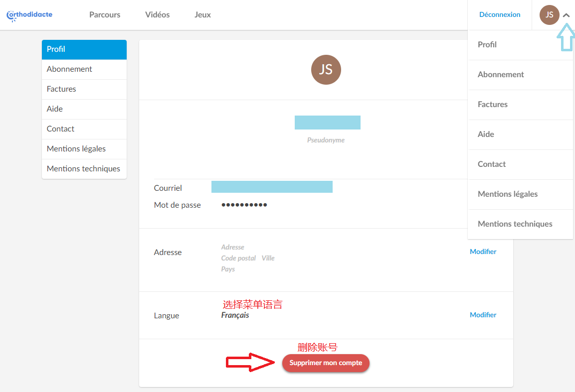Click the Mot de passe dots
Image resolution: width=575 pixels, height=392 pixels.
click(x=244, y=205)
